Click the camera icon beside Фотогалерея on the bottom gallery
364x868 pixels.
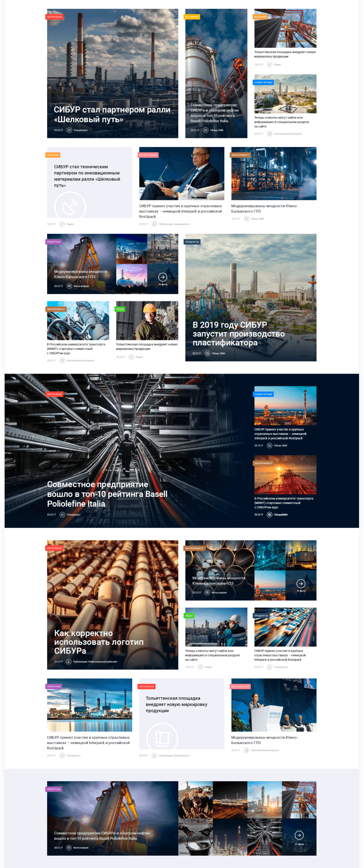[69, 847]
